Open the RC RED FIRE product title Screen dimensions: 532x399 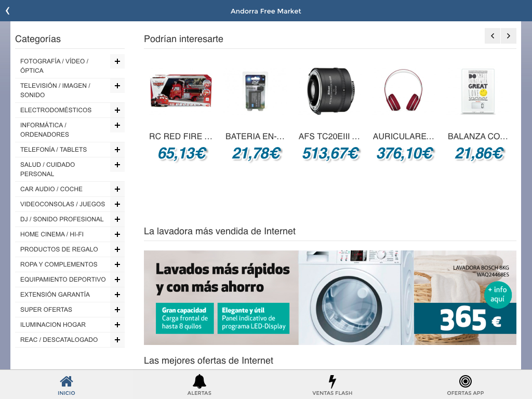coord(181,137)
